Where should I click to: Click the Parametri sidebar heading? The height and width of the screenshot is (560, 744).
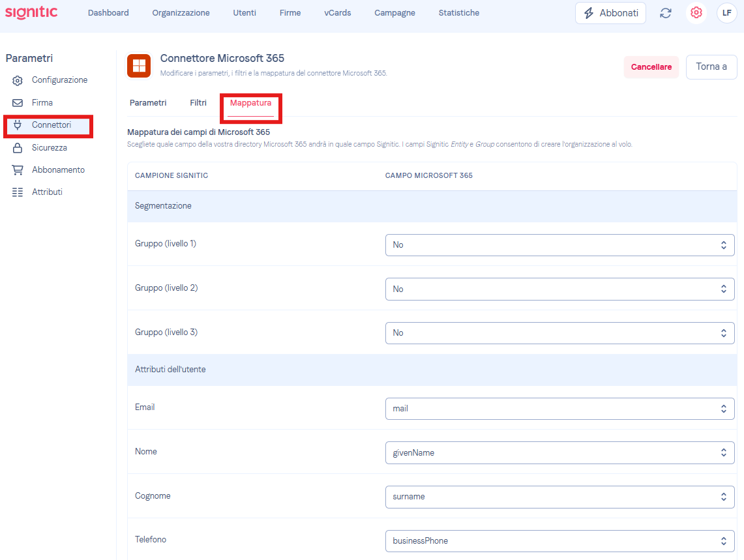(29, 59)
